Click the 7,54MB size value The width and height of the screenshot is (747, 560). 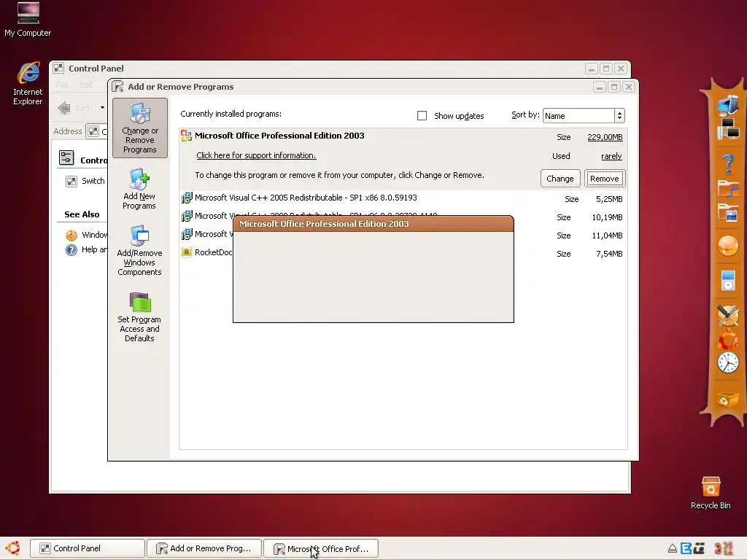[x=609, y=254]
